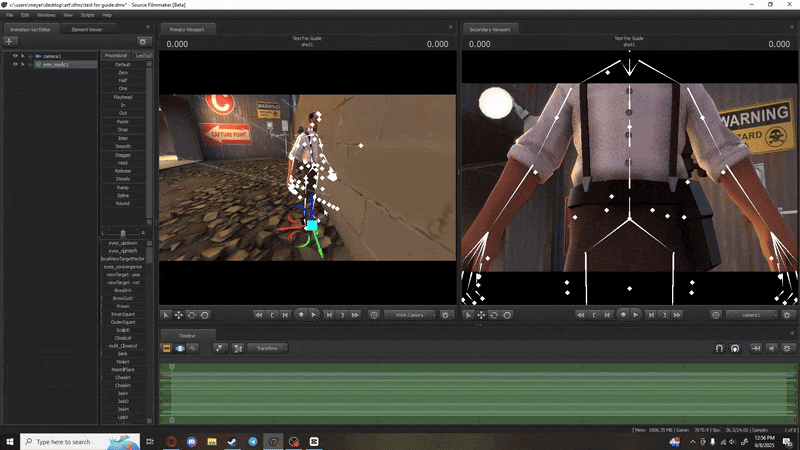Click the taskbar search box
The width and height of the screenshot is (800, 450).
coord(80,442)
